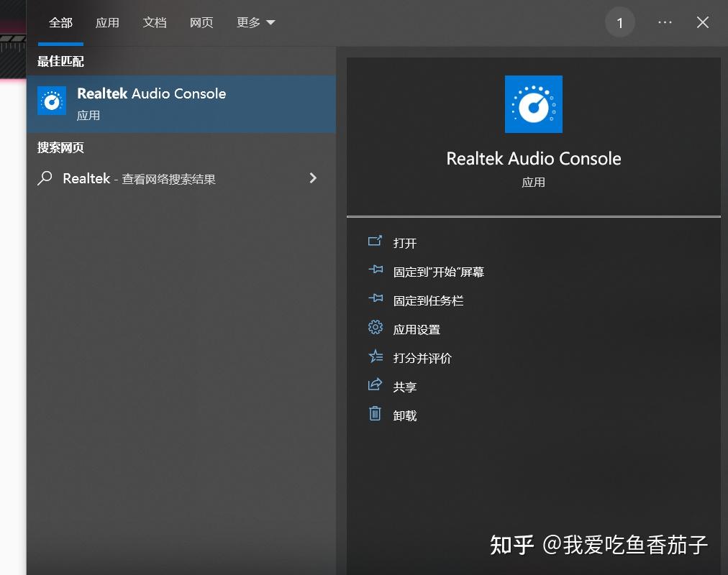Screen dimensions: 728x575
Task: Switch to the 应用 tab
Action: pyautogui.click(x=108, y=22)
